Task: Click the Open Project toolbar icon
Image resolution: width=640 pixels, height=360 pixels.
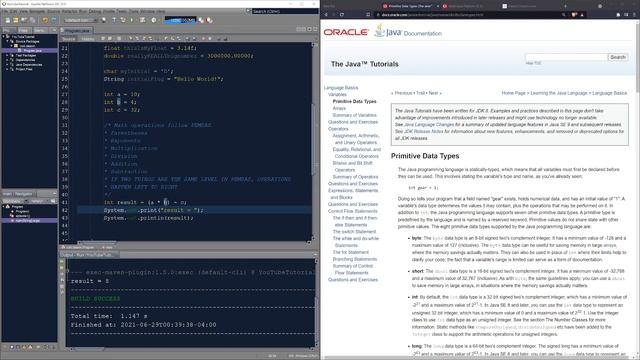Action: click(x=24, y=20)
